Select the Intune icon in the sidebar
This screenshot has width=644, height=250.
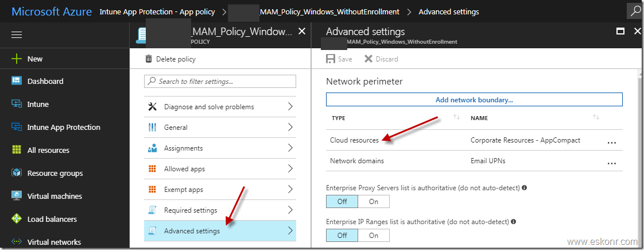pos(17,104)
